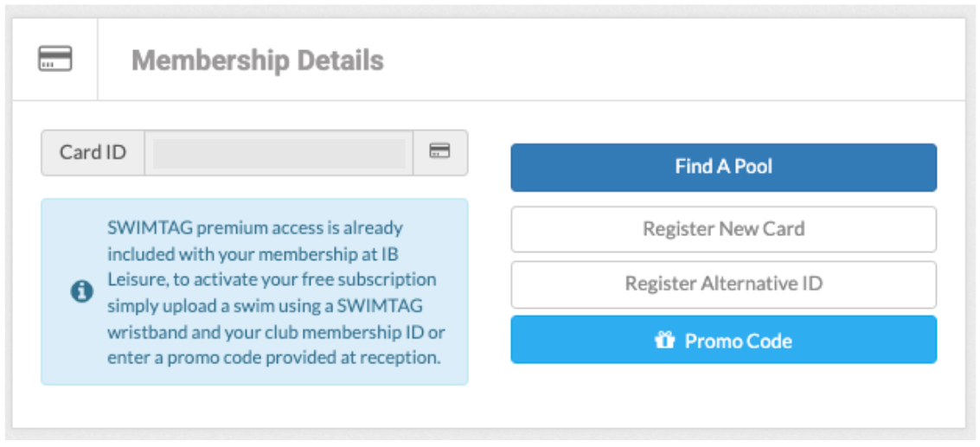Click "club membership ID" in the notice
The image size is (980, 447).
click(364, 332)
